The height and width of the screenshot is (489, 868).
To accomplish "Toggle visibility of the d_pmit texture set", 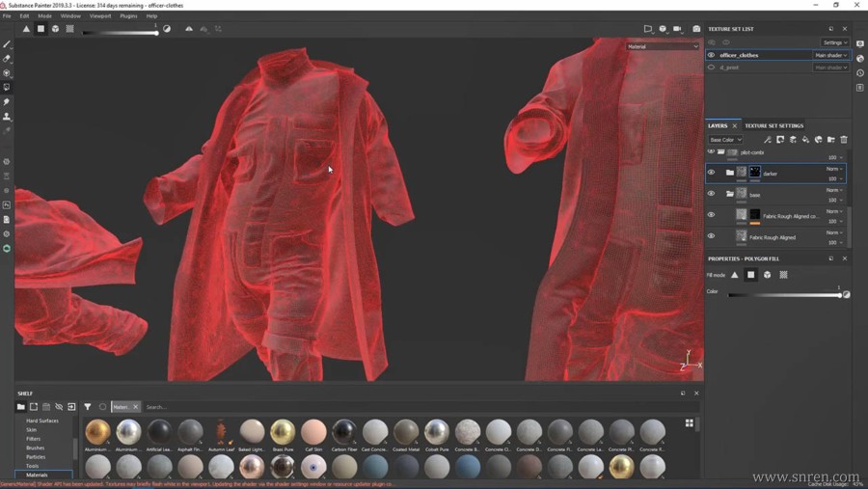I will pyautogui.click(x=712, y=67).
